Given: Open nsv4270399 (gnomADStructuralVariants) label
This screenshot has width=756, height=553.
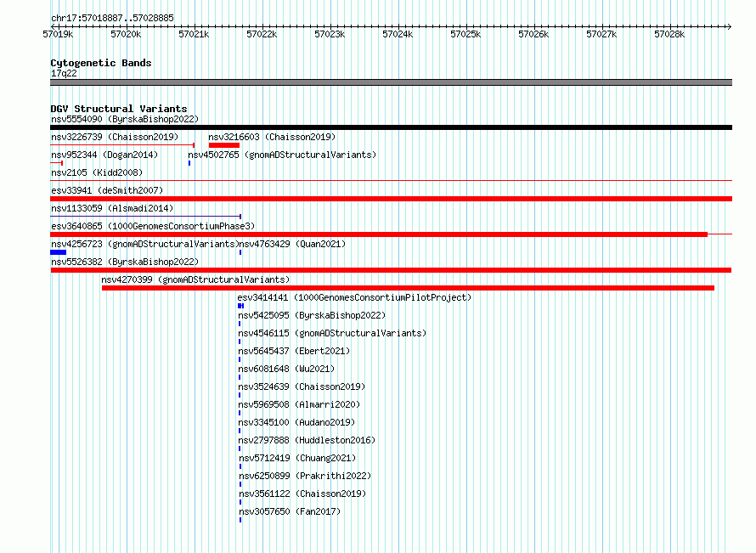Looking at the screenshot, I should coord(195,279).
